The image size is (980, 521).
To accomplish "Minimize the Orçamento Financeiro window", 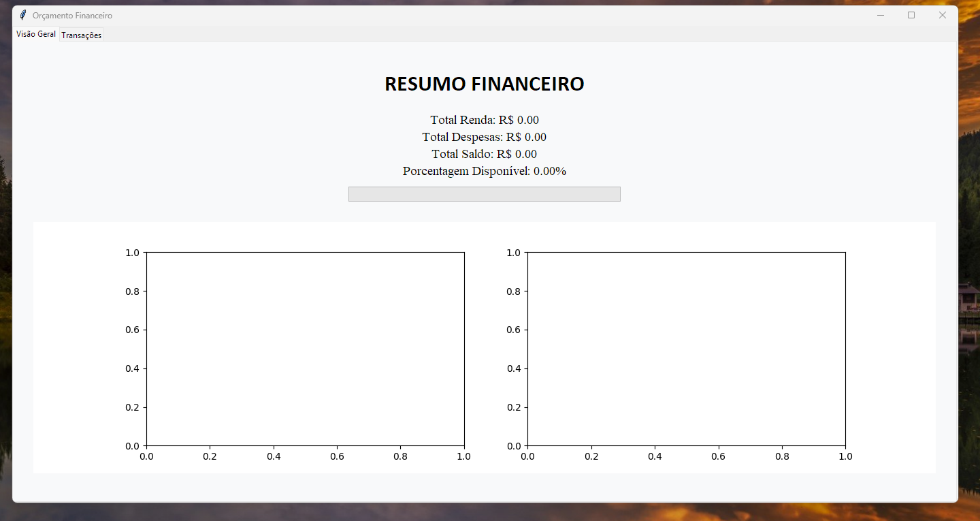I will [881, 15].
